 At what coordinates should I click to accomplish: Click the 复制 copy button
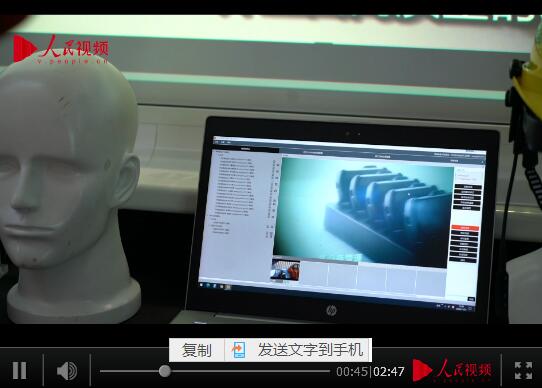pos(197,350)
